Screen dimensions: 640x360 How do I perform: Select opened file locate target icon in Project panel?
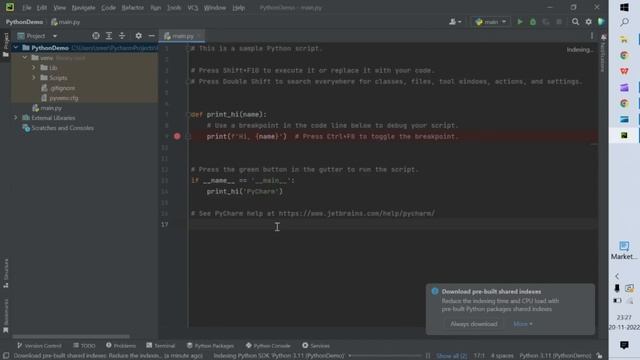click(x=96, y=36)
